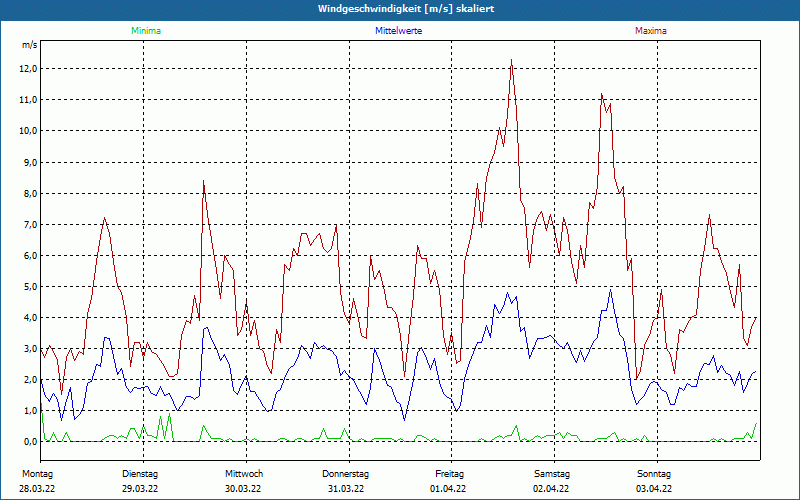Click the date 31.03.22
This screenshot has width=800, height=500.
[x=346, y=489]
